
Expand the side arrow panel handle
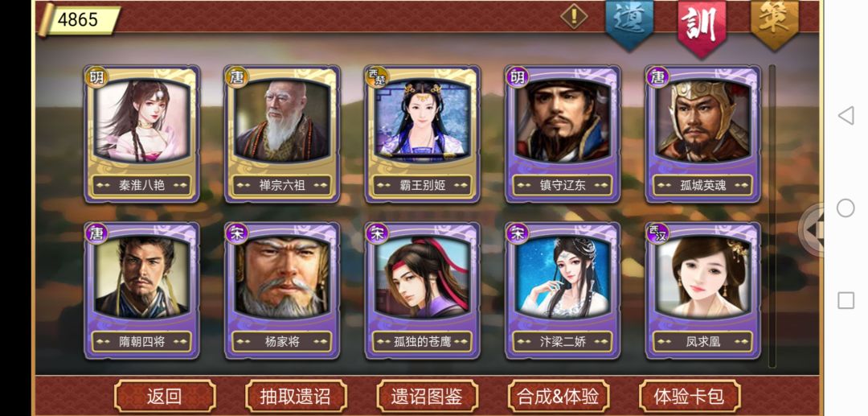click(x=812, y=229)
